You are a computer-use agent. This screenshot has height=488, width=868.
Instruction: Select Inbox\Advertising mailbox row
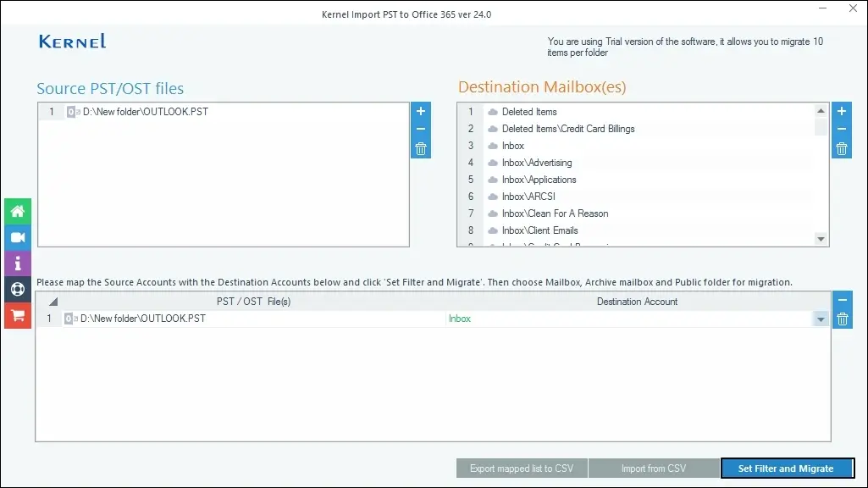[637, 163]
